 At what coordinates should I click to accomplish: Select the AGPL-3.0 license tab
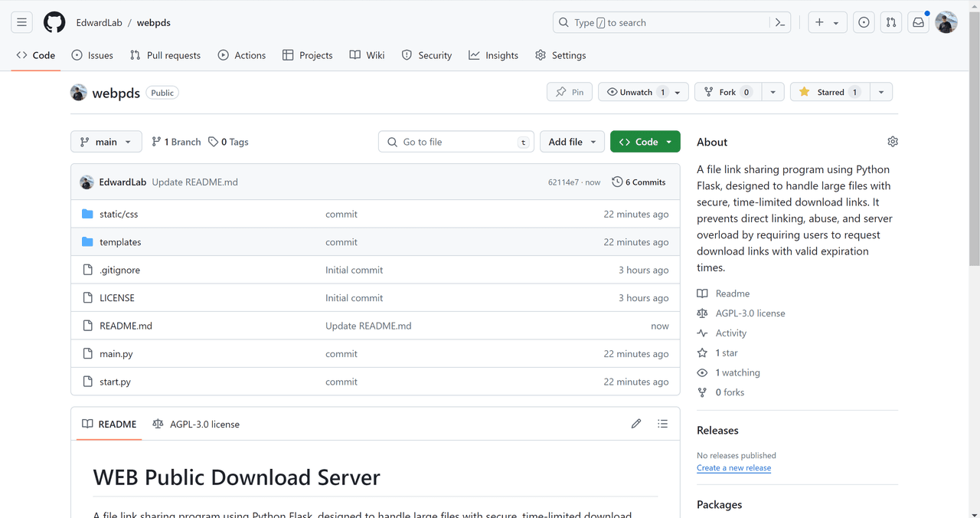click(x=196, y=424)
